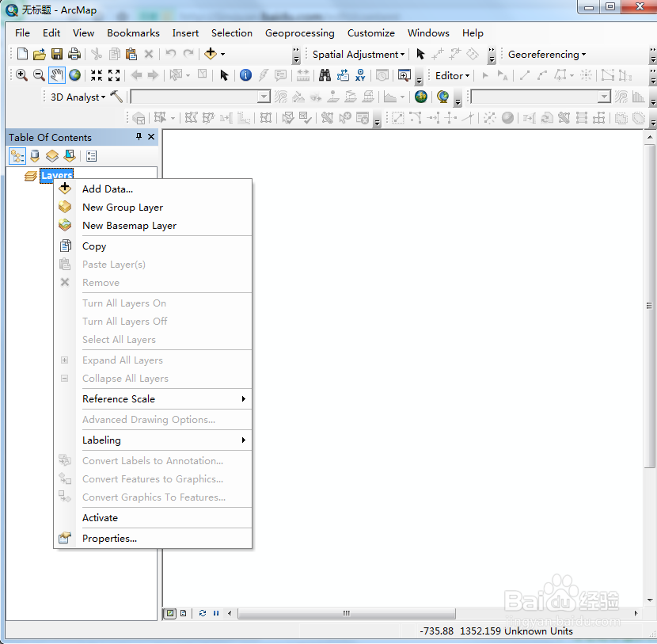Click the Full Extent globe icon

coord(74,75)
